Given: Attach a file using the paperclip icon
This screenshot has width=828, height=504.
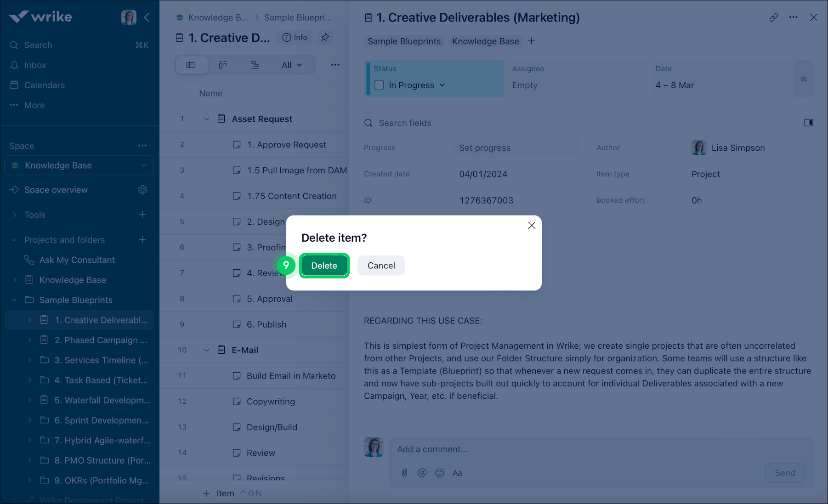Looking at the screenshot, I should (404, 473).
